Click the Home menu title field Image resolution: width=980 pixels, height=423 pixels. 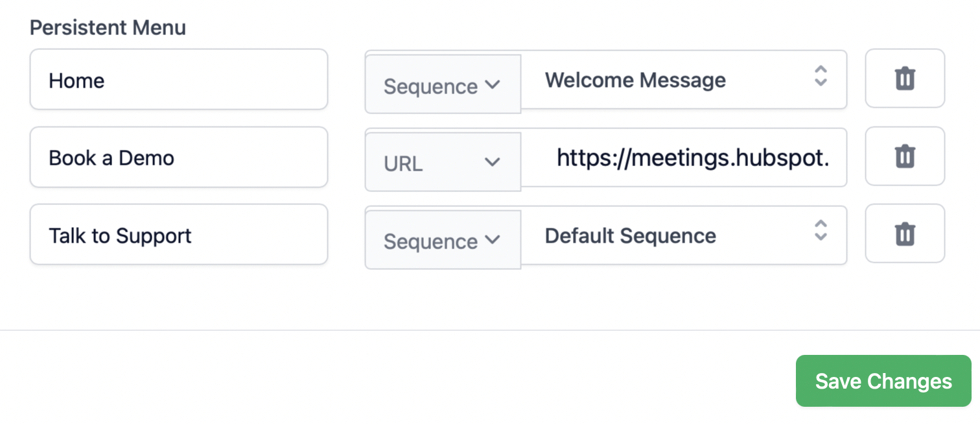[178, 80]
